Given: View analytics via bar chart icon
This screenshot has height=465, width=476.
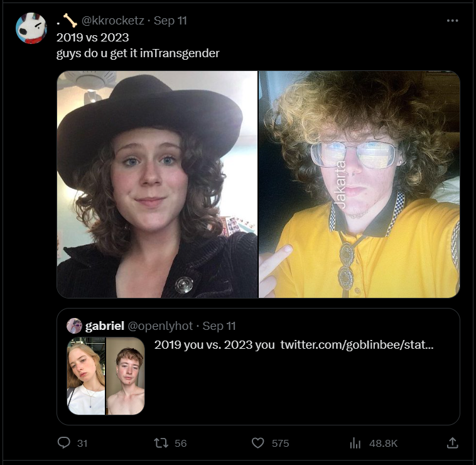Looking at the screenshot, I should click(355, 443).
